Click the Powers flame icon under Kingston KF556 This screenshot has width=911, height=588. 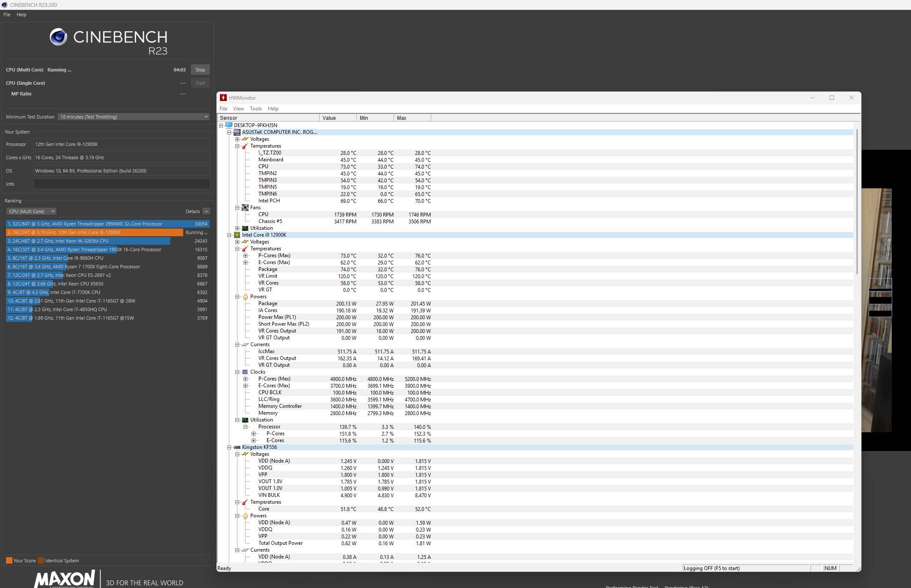(245, 516)
